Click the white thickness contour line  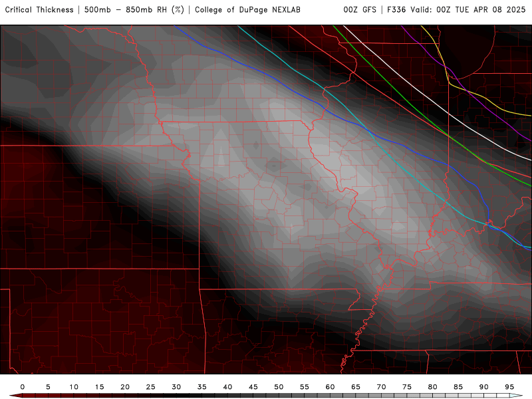tap(448, 114)
